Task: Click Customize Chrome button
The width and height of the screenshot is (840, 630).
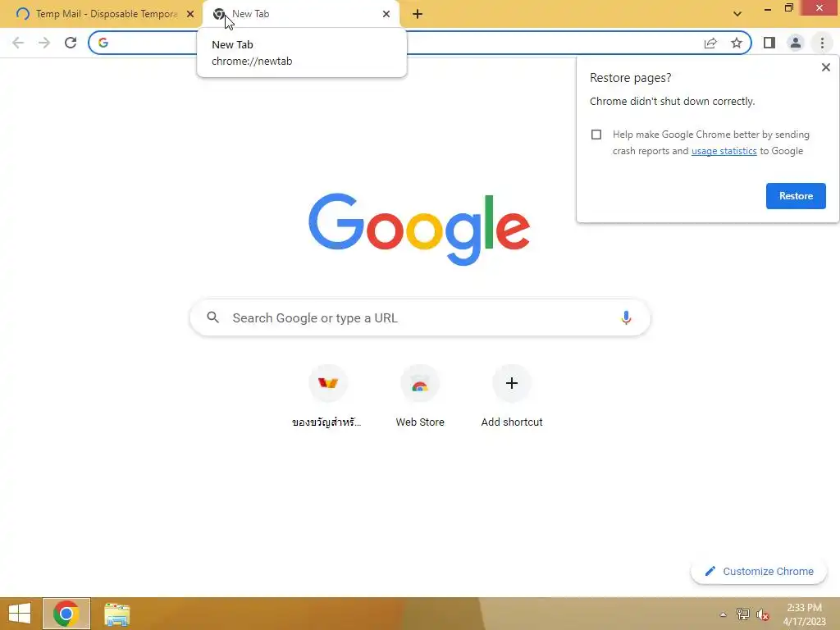Action: pyautogui.click(x=759, y=571)
